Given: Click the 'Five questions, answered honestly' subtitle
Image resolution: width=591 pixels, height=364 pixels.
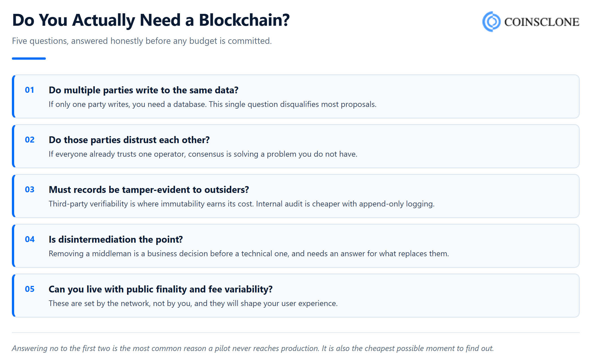Looking at the screenshot, I should click(142, 41).
